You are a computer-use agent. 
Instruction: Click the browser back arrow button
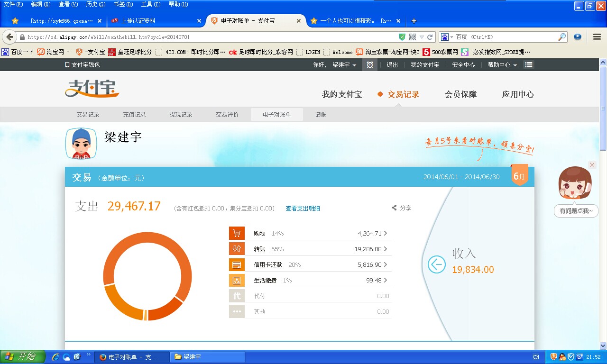9,37
